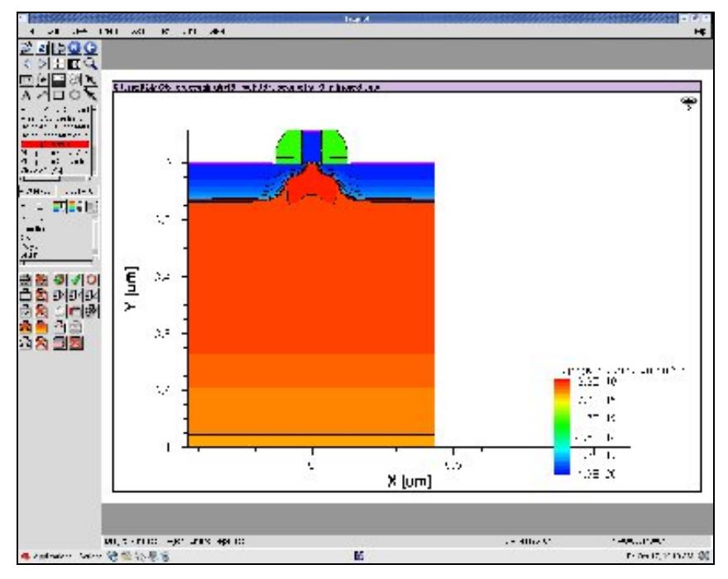This screenshot has width=728, height=579.
Task: Click the vertical scrollbar of the upper list panel
Action: tap(93, 140)
